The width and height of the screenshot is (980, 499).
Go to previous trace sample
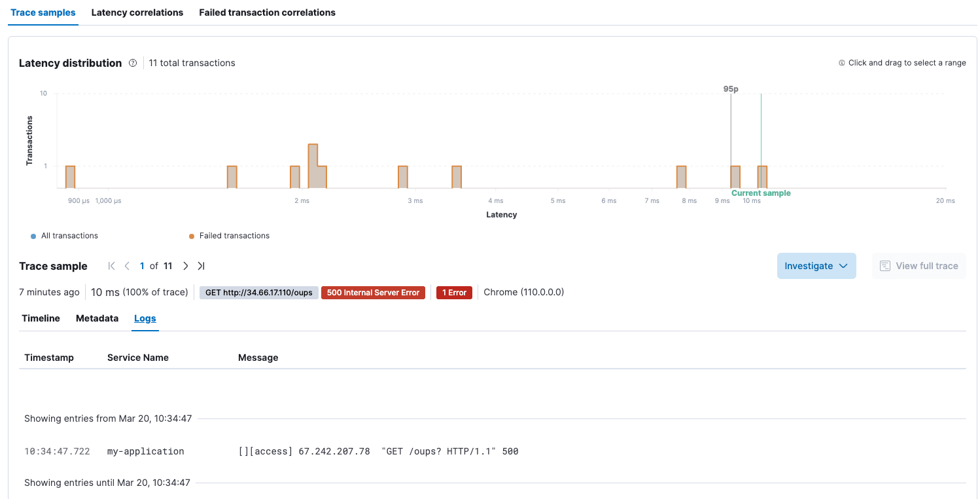[127, 266]
